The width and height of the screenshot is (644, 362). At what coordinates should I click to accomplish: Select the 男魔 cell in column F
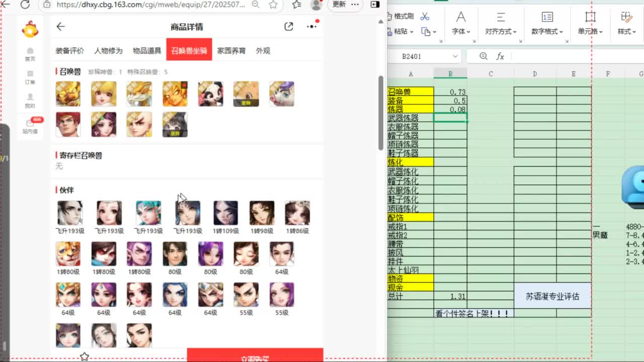(600, 235)
